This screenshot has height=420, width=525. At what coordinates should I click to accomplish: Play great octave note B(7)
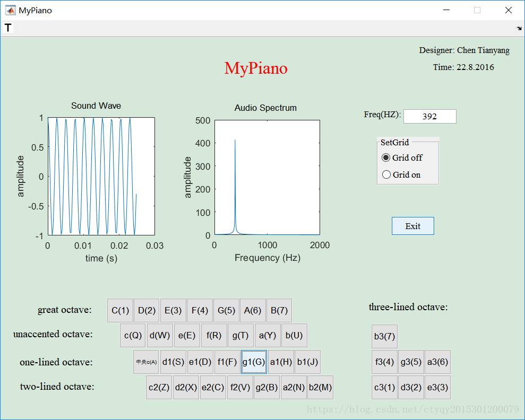[x=279, y=310]
